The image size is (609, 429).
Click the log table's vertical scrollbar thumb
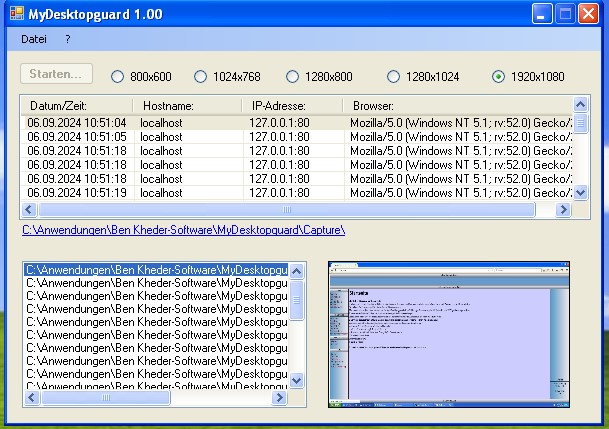click(580, 123)
